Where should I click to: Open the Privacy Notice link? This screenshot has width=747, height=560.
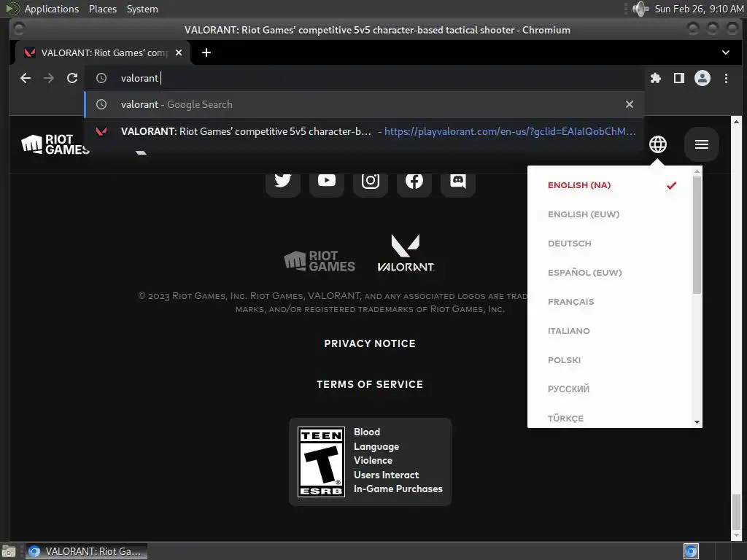click(x=370, y=343)
